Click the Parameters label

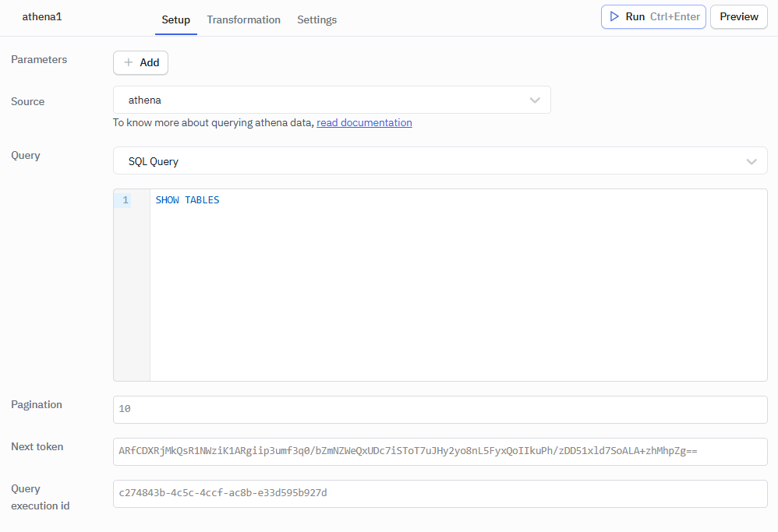(39, 59)
